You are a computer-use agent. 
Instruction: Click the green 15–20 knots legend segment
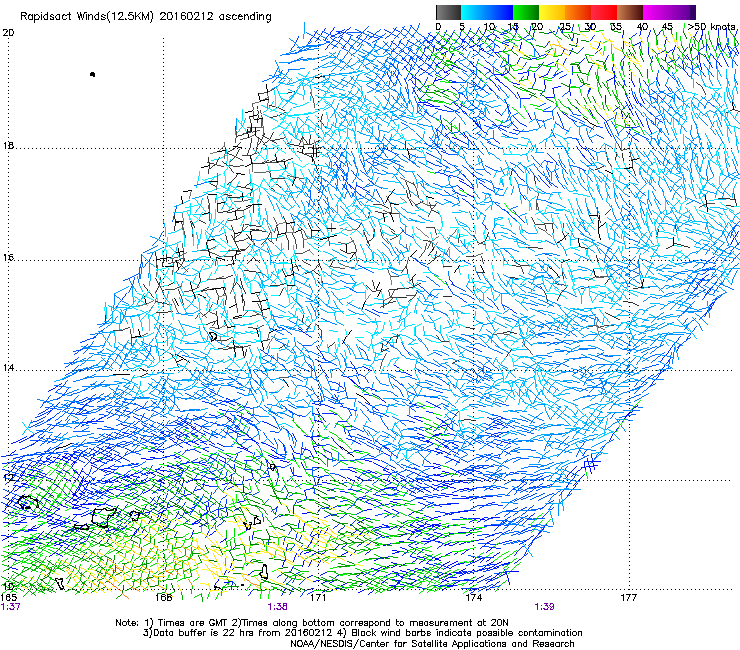coord(526,12)
